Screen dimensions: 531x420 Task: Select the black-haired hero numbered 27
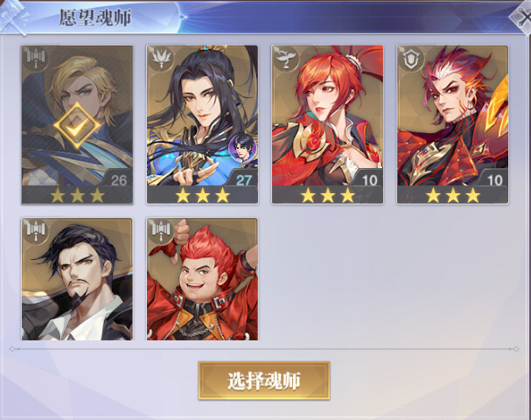pyautogui.click(x=202, y=124)
